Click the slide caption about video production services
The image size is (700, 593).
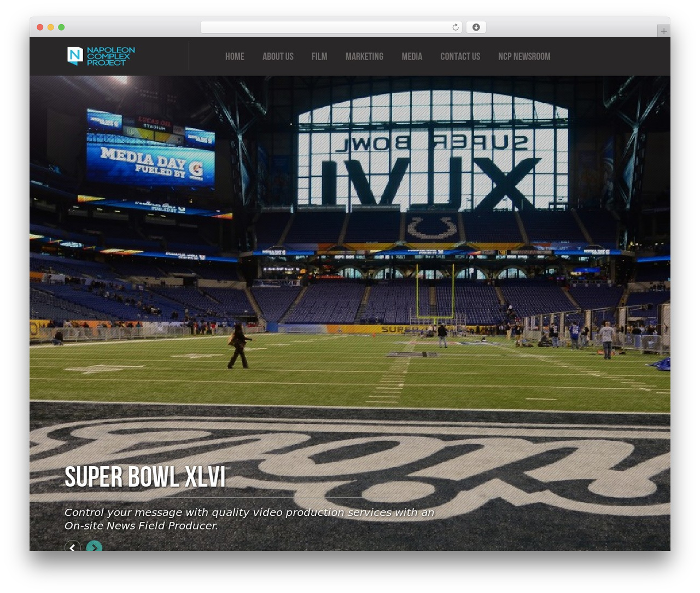tap(249, 519)
